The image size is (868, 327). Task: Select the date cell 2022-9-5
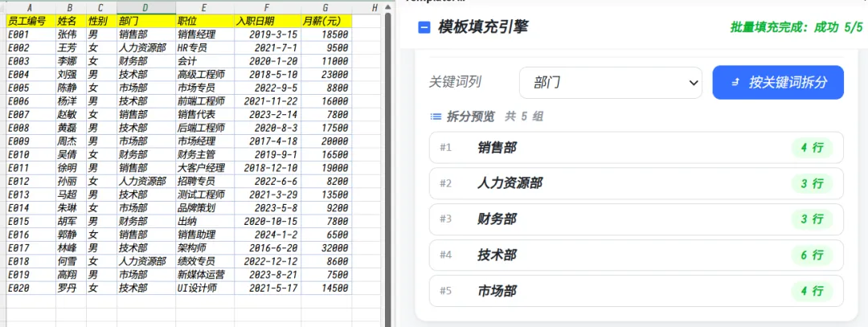268,88
